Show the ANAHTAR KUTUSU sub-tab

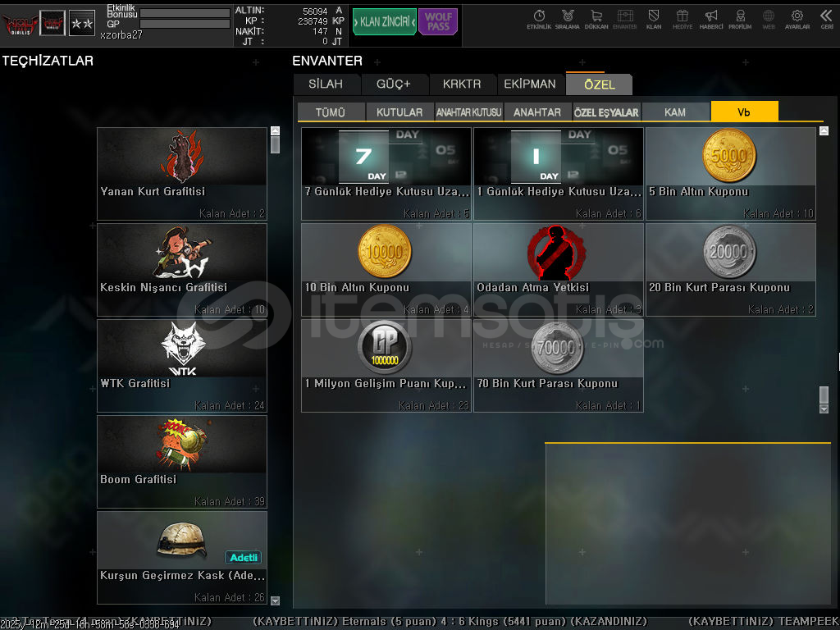click(x=468, y=112)
